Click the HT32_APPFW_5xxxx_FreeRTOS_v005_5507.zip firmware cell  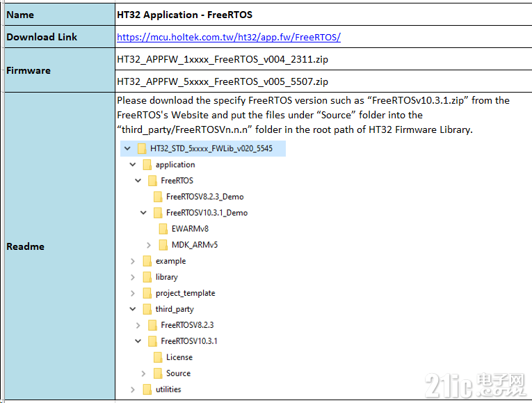[323, 81]
